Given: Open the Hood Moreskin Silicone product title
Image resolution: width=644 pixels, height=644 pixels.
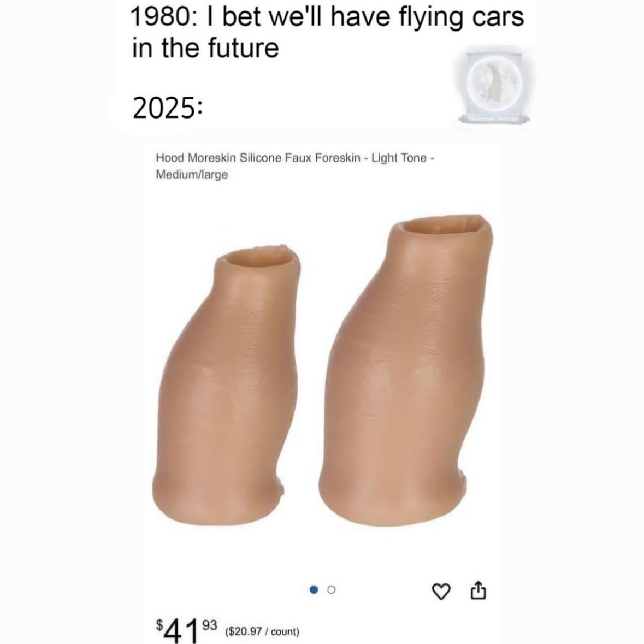Looking at the screenshot, I should (295, 166).
